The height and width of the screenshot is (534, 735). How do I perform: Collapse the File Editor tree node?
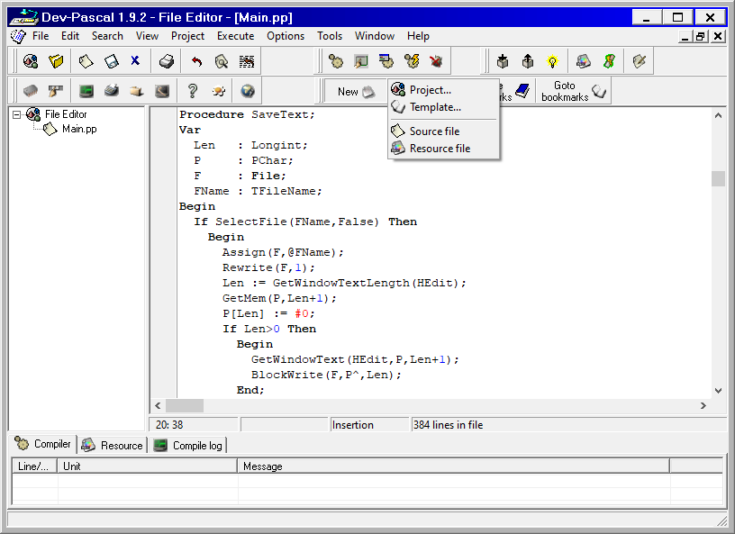(17, 115)
